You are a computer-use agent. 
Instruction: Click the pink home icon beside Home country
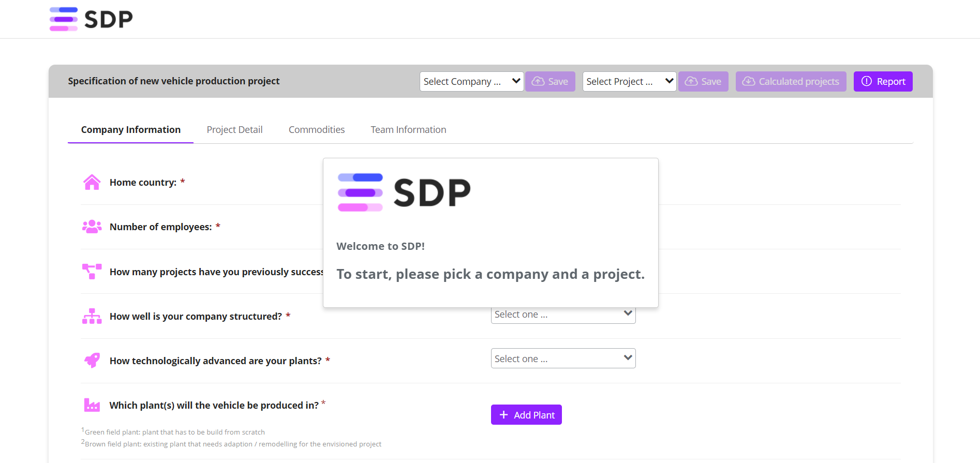(92, 182)
